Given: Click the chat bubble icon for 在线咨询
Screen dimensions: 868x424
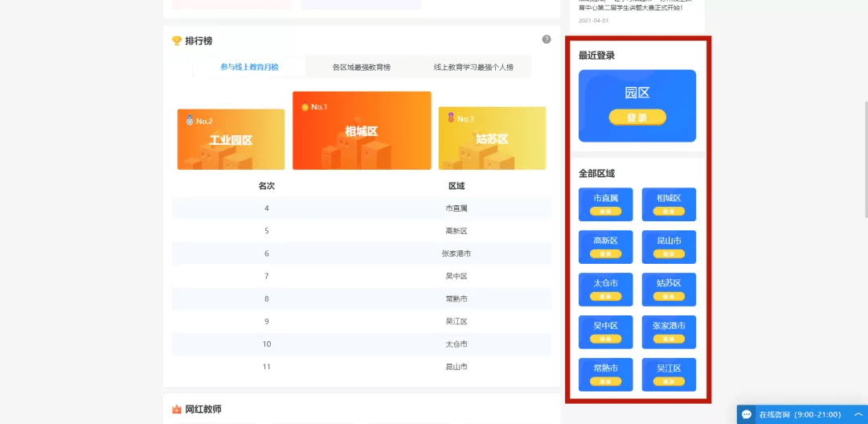Looking at the screenshot, I should click(747, 414).
